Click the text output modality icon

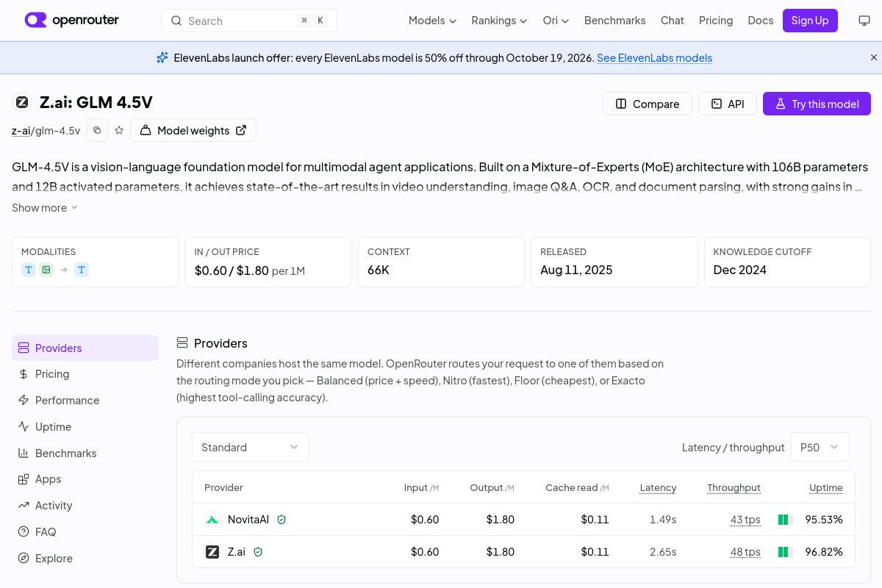pos(82,270)
